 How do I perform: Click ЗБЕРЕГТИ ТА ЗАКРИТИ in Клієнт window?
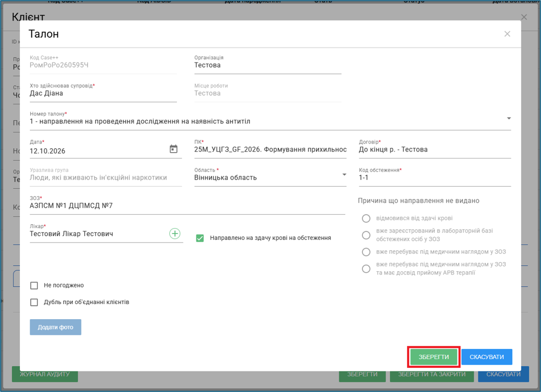coord(432,374)
